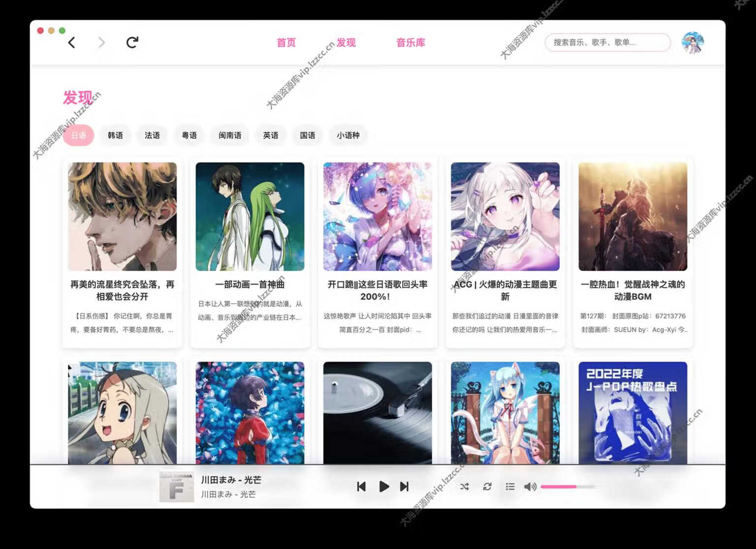Viewport: 756px width, 549px height.
Task: Open the play queue list
Action: 510,487
